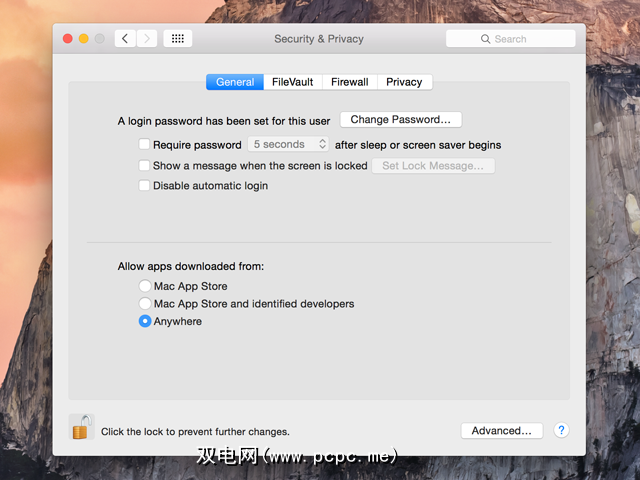This screenshot has width=640, height=480.
Task: Close the Security & Privacy window
Action: (x=68, y=39)
